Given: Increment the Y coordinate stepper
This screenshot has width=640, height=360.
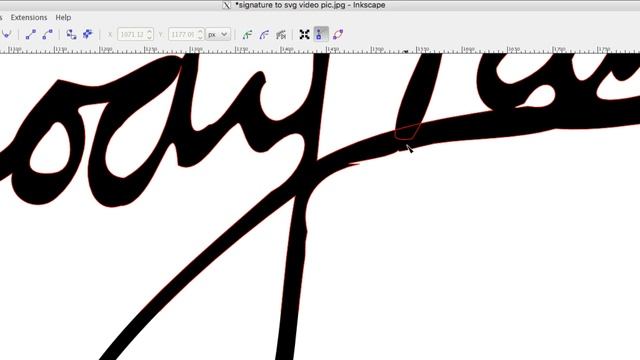Looking at the screenshot, I should point(200,31).
